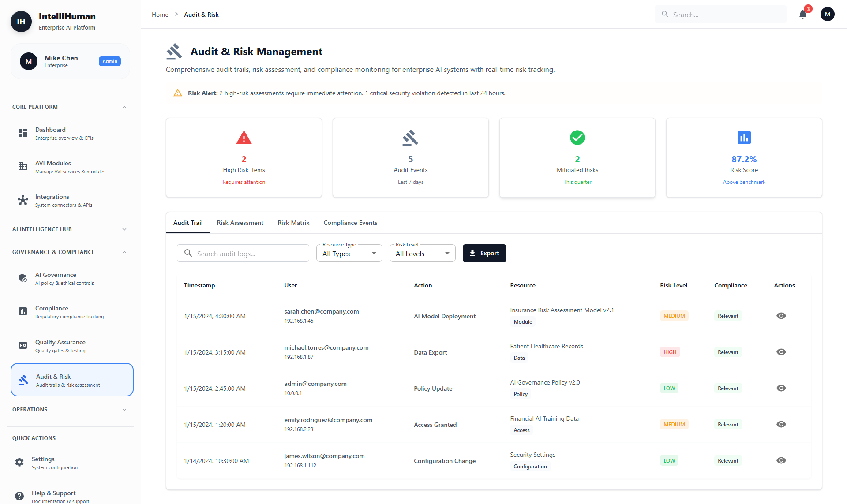847x504 pixels.
Task: Open the Compliance Events tab
Action: [350, 223]
